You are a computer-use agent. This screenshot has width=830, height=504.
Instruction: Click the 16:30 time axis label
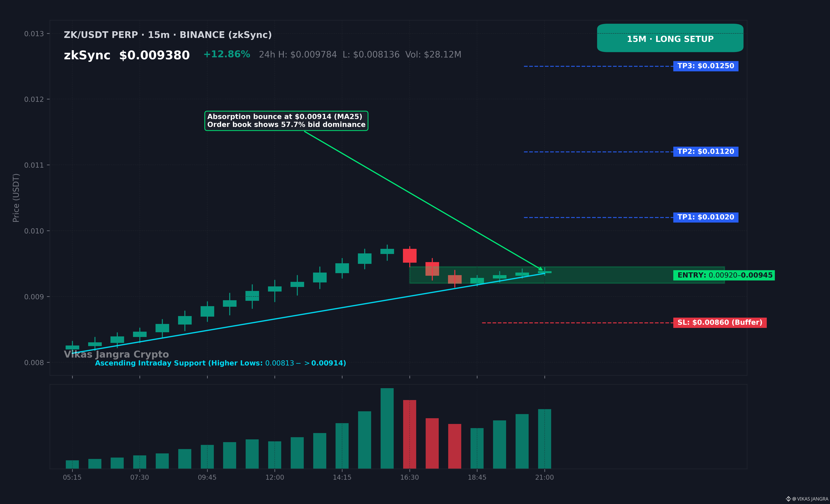click(410, 477)
